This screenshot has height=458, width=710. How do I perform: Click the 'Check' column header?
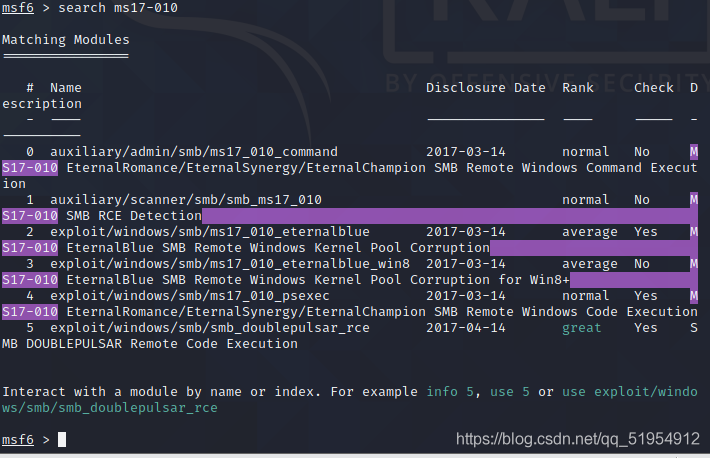[x=653, y=87]
